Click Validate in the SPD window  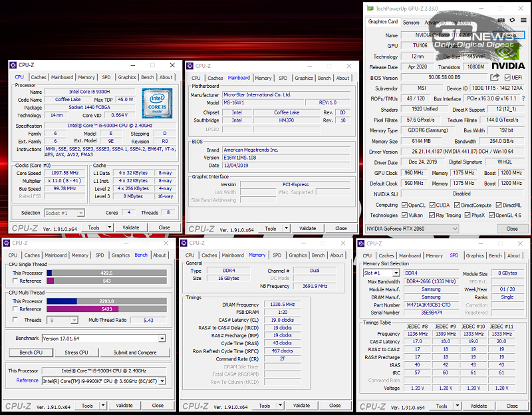[x=478, y=406]
